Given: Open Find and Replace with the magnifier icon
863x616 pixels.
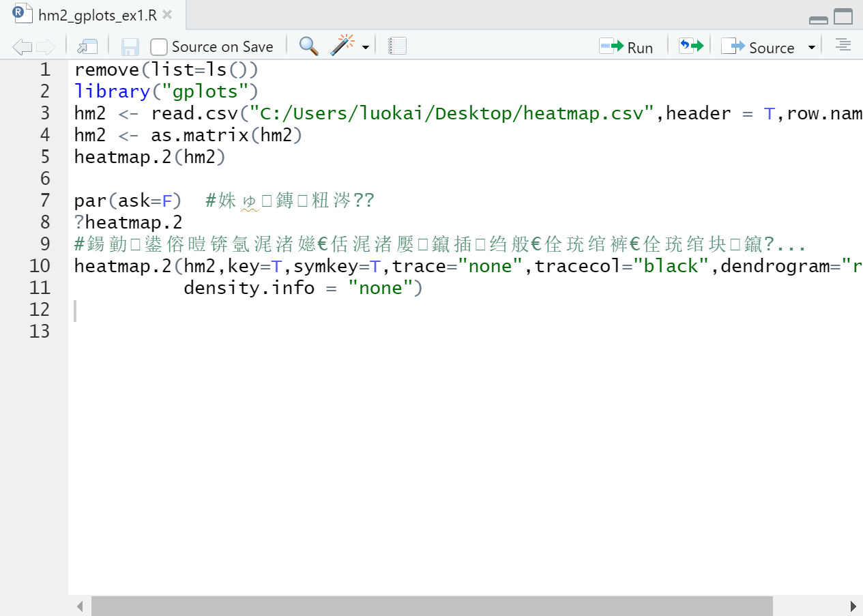Looking at the screenshot, I should tap(308, 46).
